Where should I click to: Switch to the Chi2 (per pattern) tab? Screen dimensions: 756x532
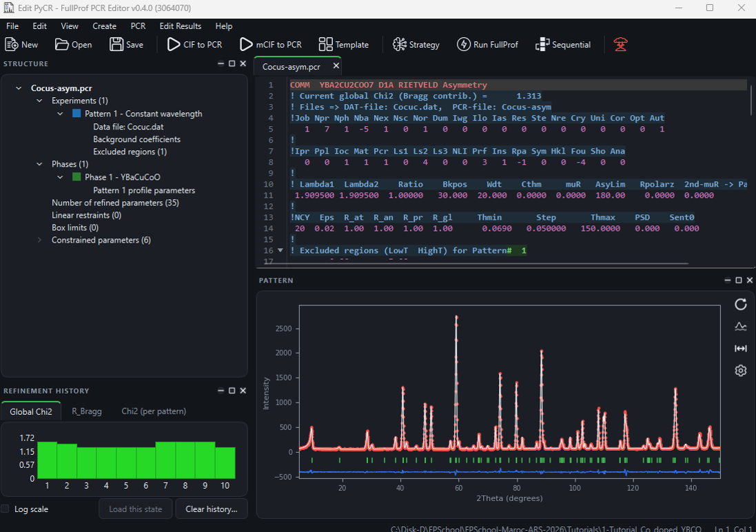click(154, 411)
